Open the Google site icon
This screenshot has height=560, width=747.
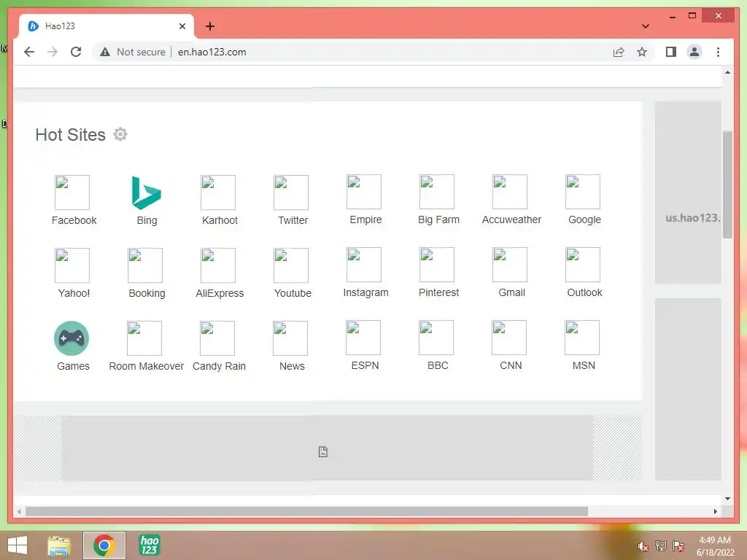coord(583,192)
